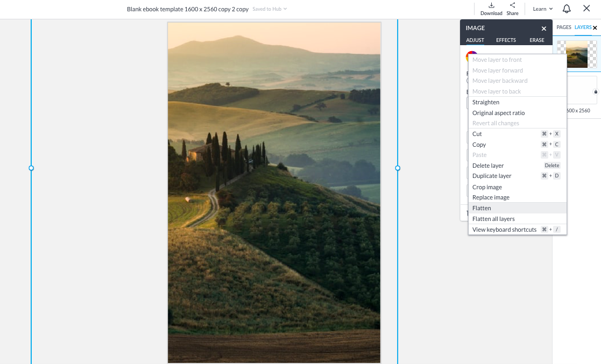The image size is (601, 364).
Task: Open the ERASE tab
Action: point(536,40)
